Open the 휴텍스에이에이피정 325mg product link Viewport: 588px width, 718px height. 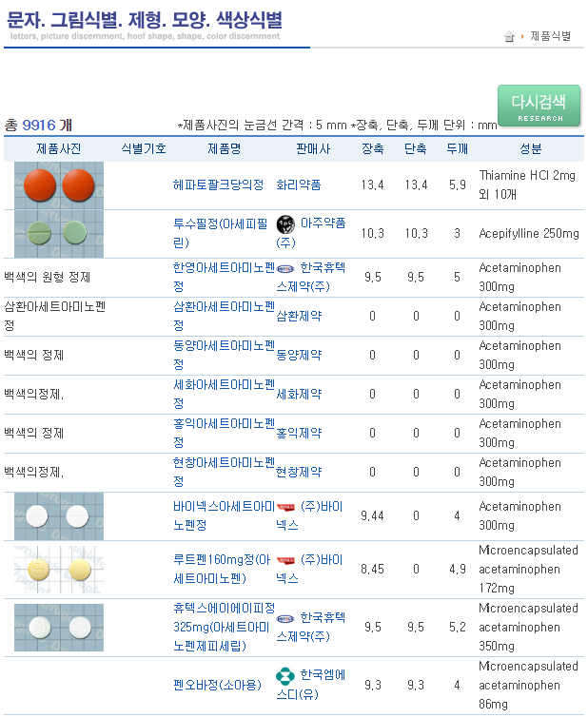pyautogui.click(x=225, y=627)
